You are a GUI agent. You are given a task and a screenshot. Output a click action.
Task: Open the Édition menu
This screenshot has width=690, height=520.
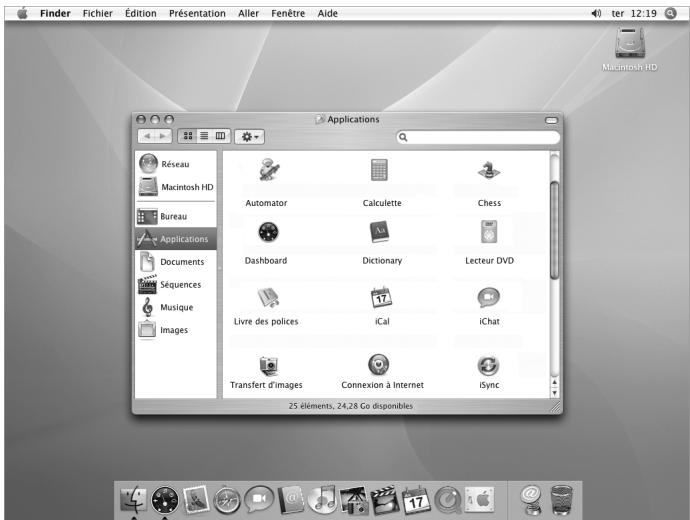click(140, 13)
